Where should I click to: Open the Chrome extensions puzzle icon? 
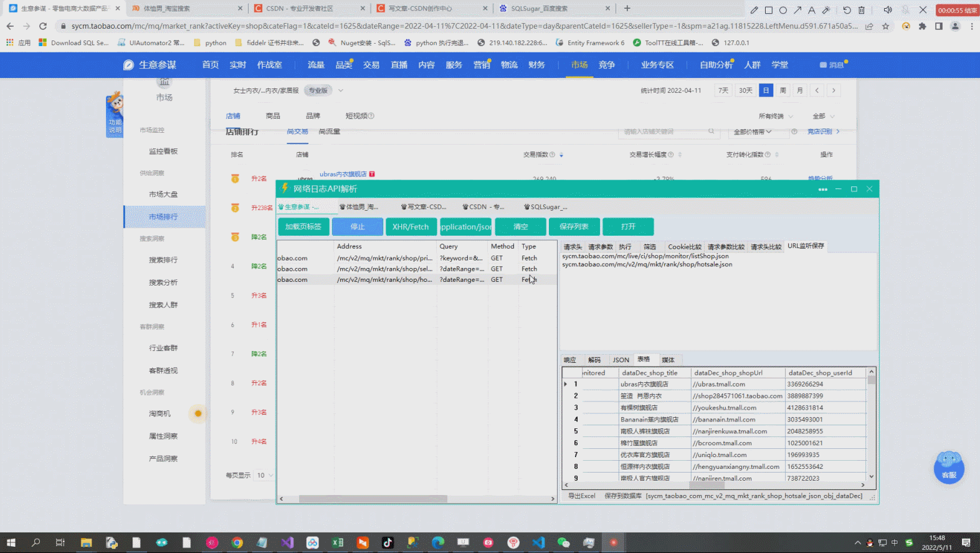(922, 26)
